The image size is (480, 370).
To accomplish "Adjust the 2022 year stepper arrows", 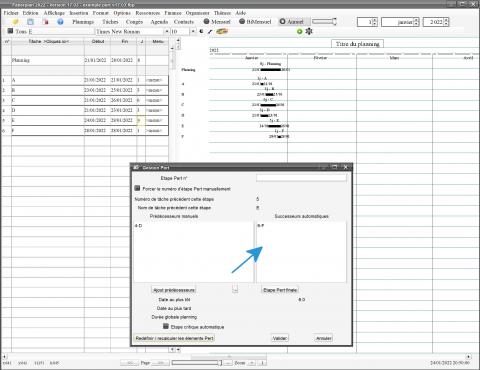I will click(x=447, y=22).
